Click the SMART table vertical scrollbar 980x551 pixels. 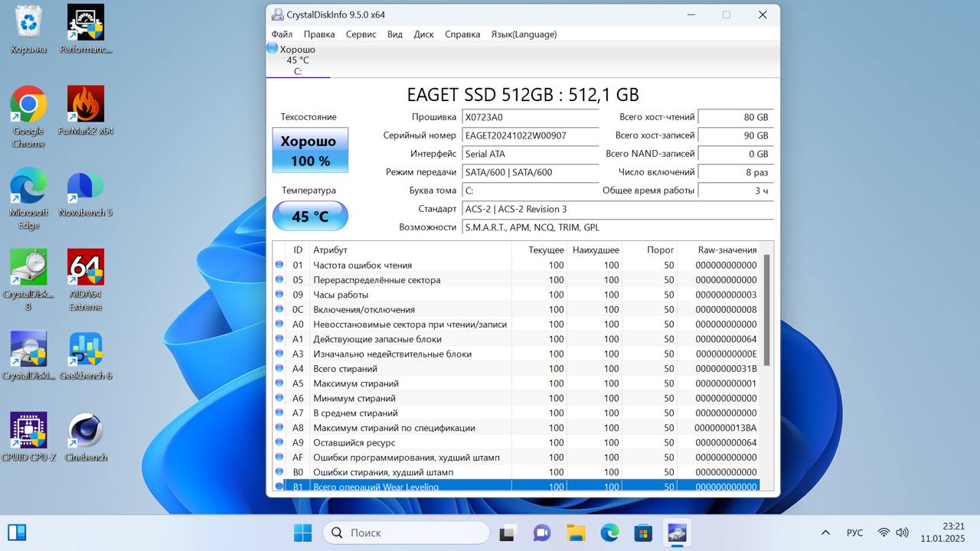pos(766,311)
